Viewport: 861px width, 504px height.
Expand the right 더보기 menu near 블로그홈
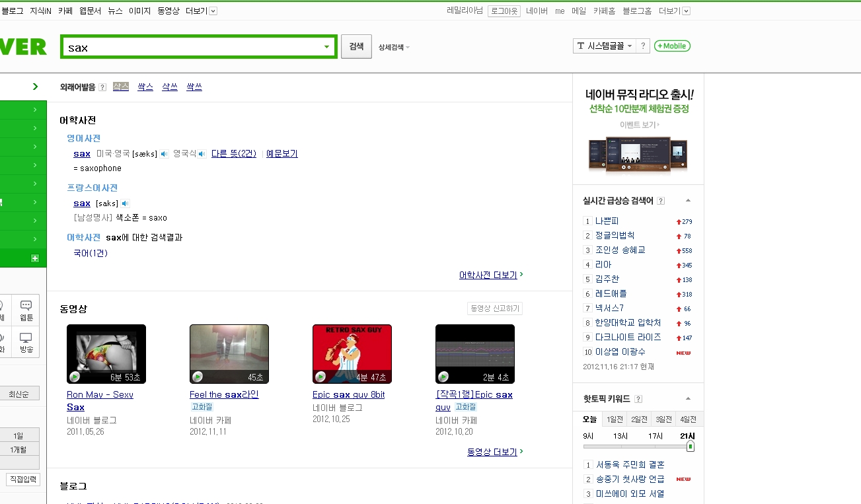click(x=674, y=11)
